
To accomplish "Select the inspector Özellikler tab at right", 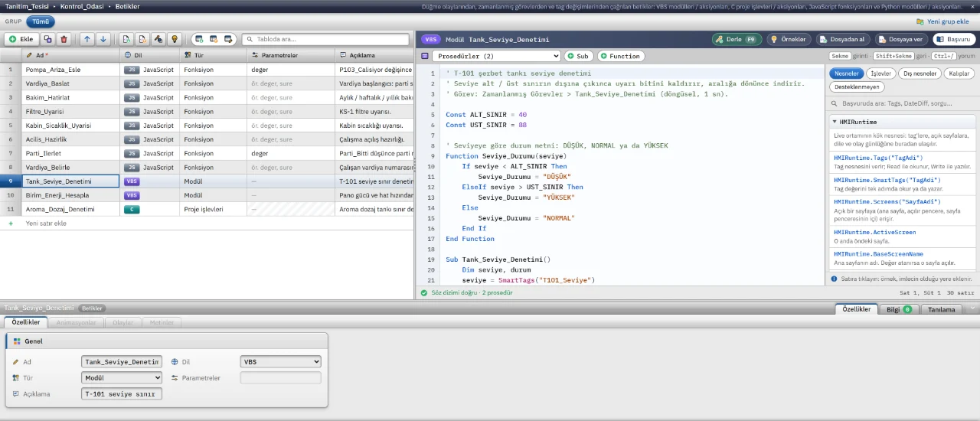I will point(856,309).
